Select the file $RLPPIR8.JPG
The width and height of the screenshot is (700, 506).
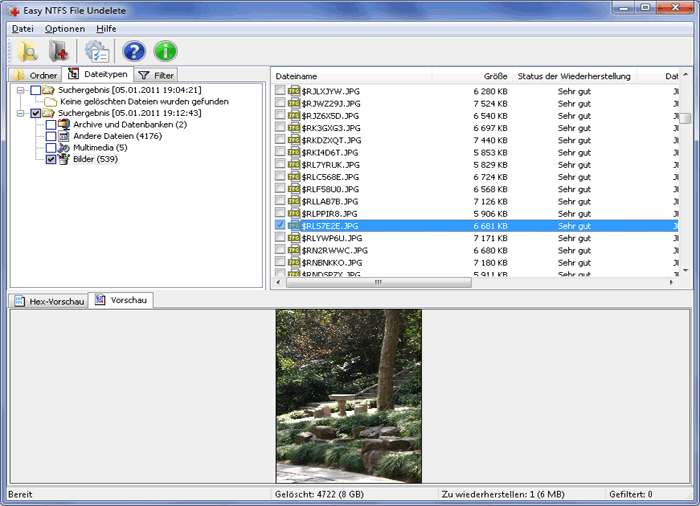click(329, 213)
